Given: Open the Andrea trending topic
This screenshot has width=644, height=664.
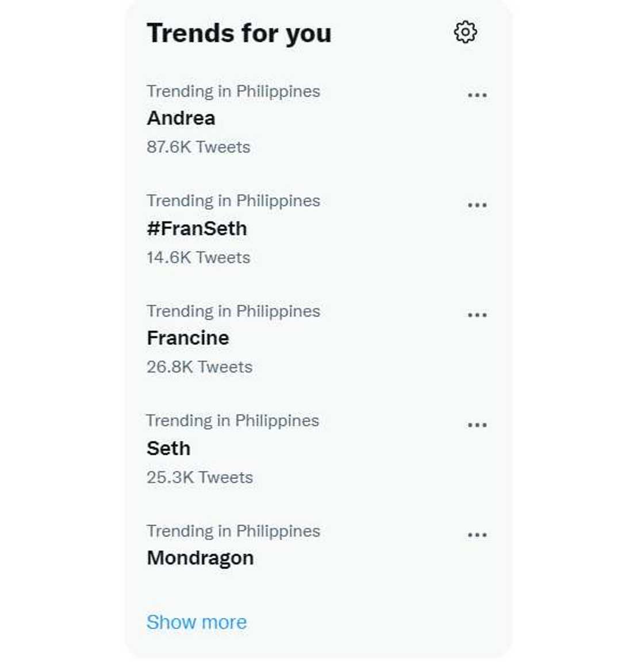Looking at the screenshot, I should [181, 118].
